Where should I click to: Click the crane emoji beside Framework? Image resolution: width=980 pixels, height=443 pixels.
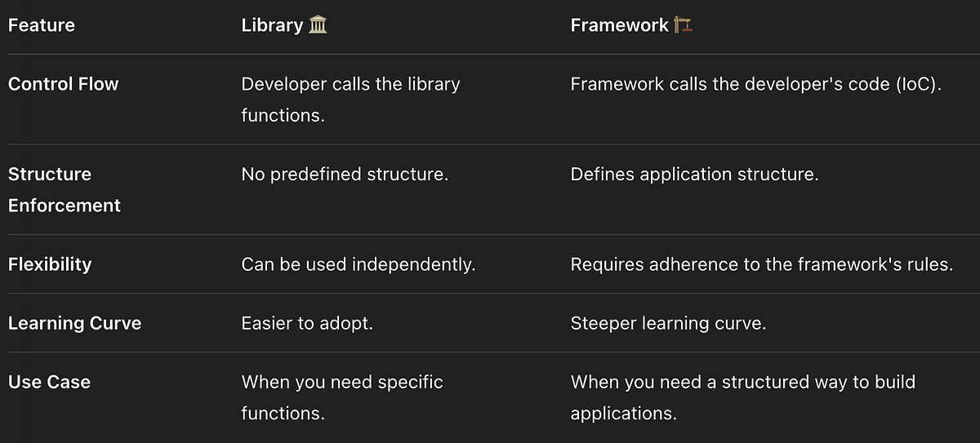coord(684,25)
